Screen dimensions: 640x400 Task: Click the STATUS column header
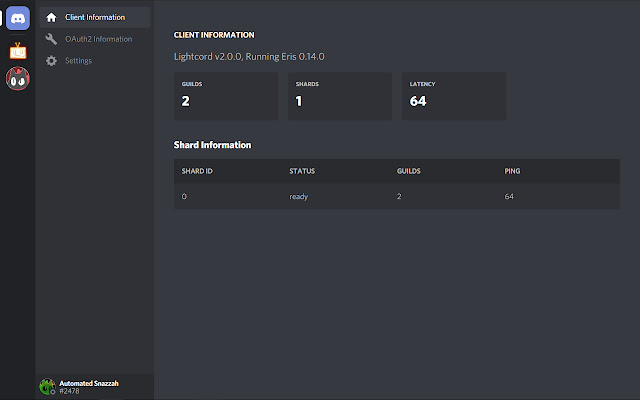[x=302, y=171]
